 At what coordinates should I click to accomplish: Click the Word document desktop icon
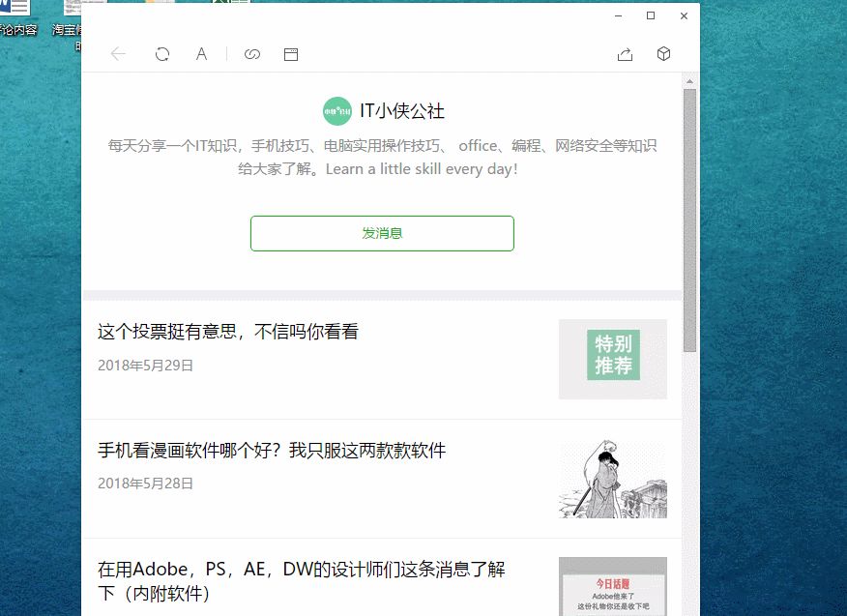tap(15, 8)
